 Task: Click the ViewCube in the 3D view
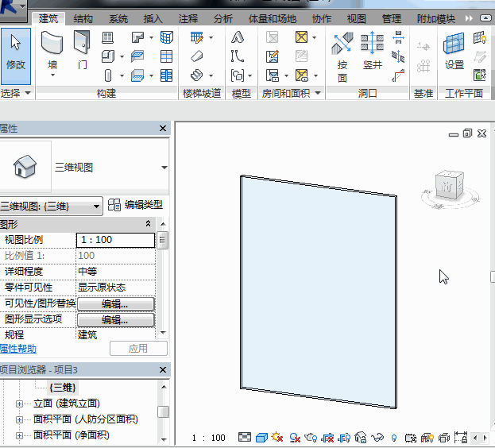450,187
